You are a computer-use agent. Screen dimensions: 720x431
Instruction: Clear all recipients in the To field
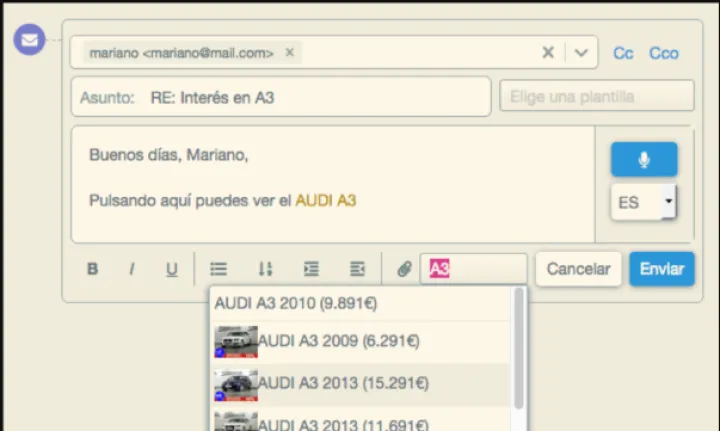point(548,52)
